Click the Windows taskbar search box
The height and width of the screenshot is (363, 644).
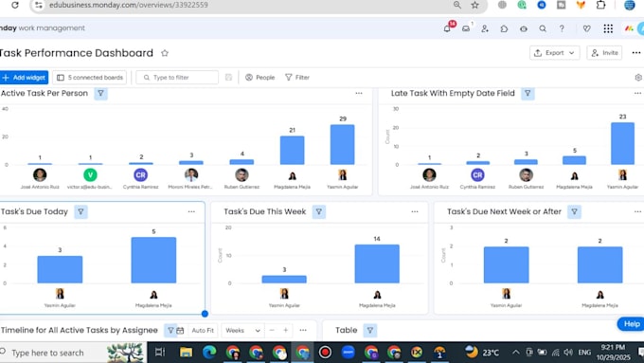click(73, 353)
